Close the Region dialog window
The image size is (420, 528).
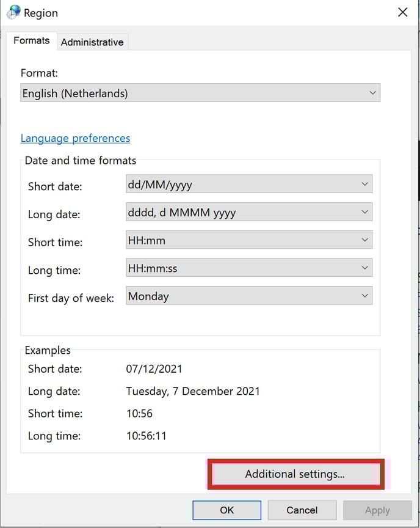point(402,12)
